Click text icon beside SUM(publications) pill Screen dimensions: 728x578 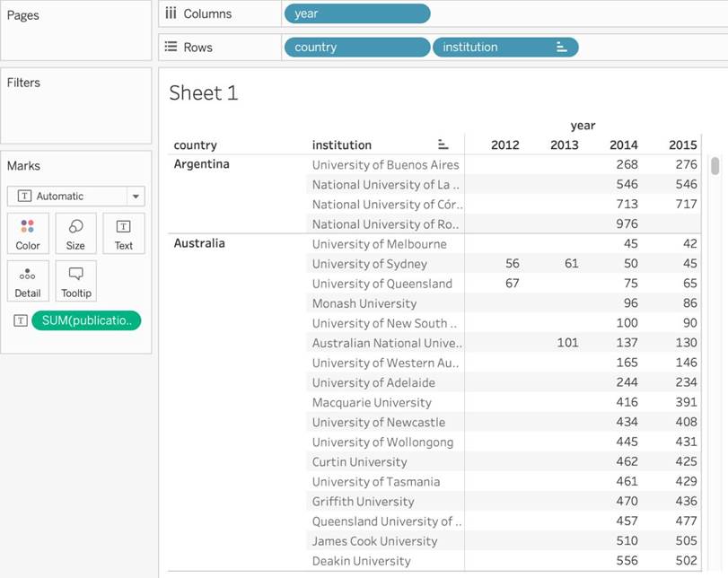pyautogui.click(x=21, y=321)
